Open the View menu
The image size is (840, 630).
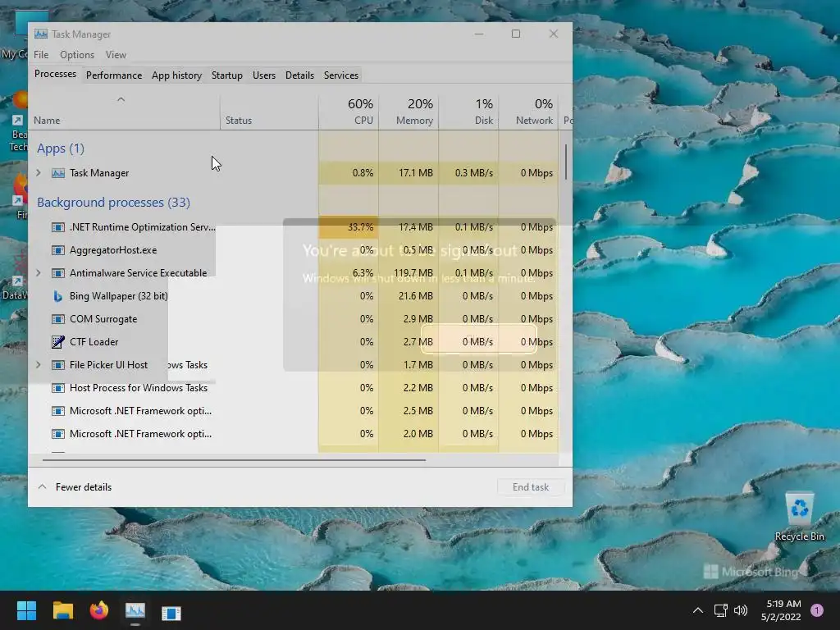116,55
